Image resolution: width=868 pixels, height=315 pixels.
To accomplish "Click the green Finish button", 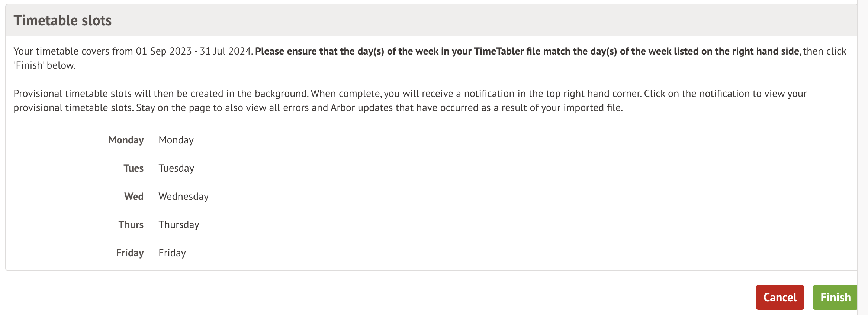I will 835,297.
